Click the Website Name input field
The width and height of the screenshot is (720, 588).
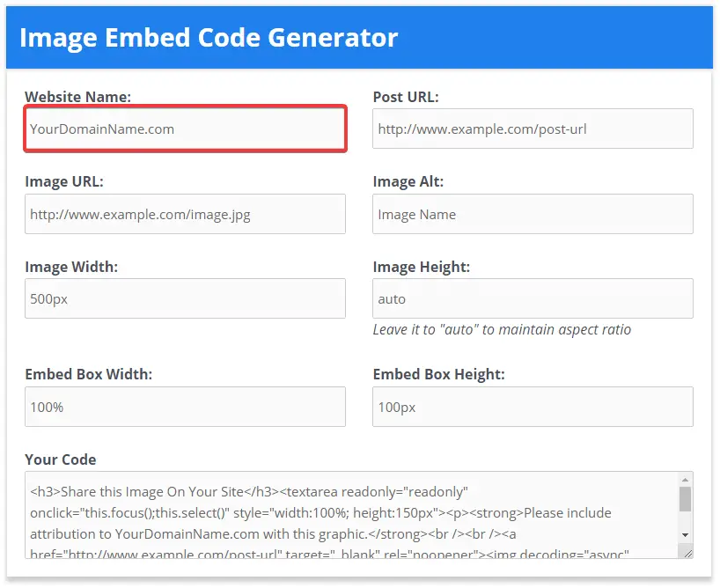click(x=185, y=129)
